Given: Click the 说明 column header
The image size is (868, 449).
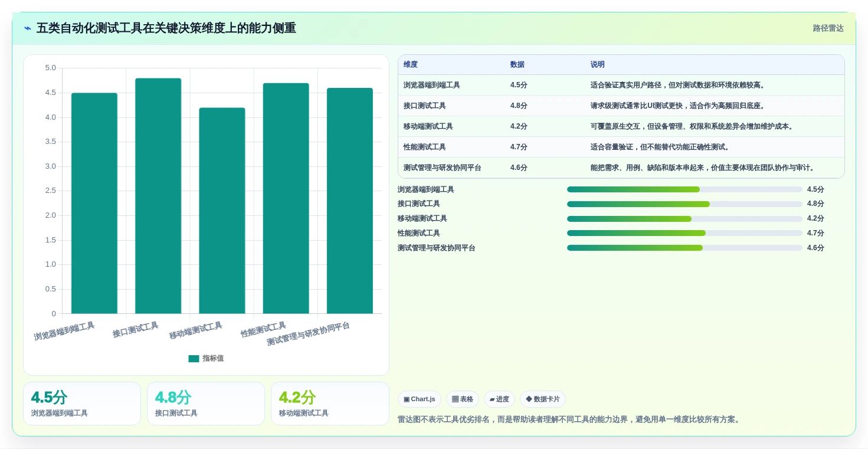Looking at the screenshot, I should click(598, 65).
